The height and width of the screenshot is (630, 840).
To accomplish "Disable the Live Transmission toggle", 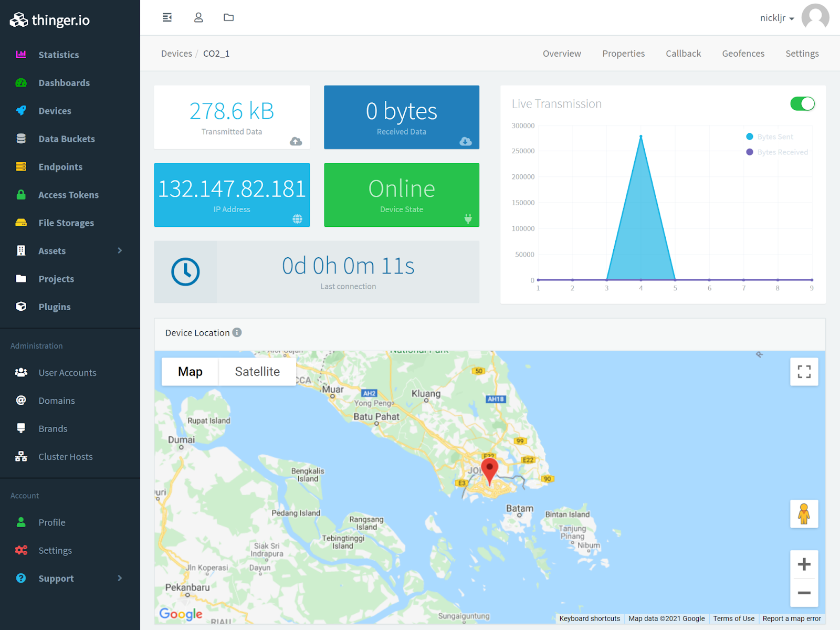I will tap(802, 103).
